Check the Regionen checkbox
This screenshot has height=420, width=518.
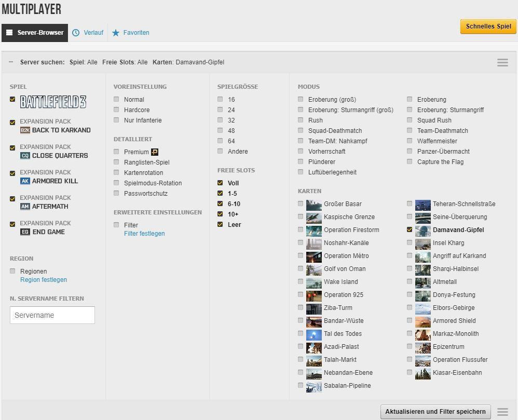click(x=12, y=271)
